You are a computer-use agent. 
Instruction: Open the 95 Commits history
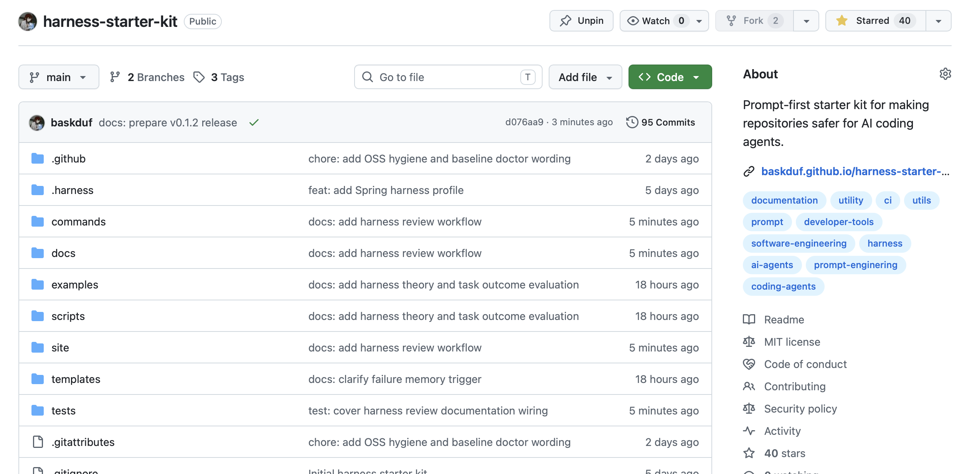[660, 122]
